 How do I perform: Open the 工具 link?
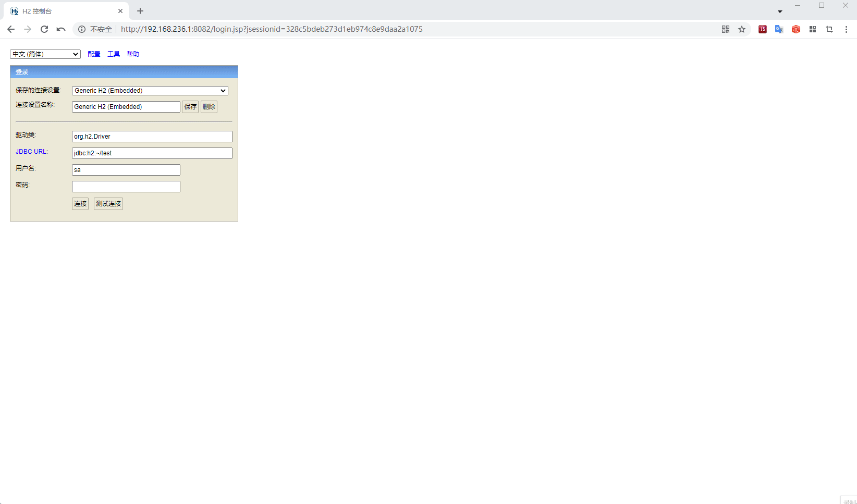click(114, 54)
